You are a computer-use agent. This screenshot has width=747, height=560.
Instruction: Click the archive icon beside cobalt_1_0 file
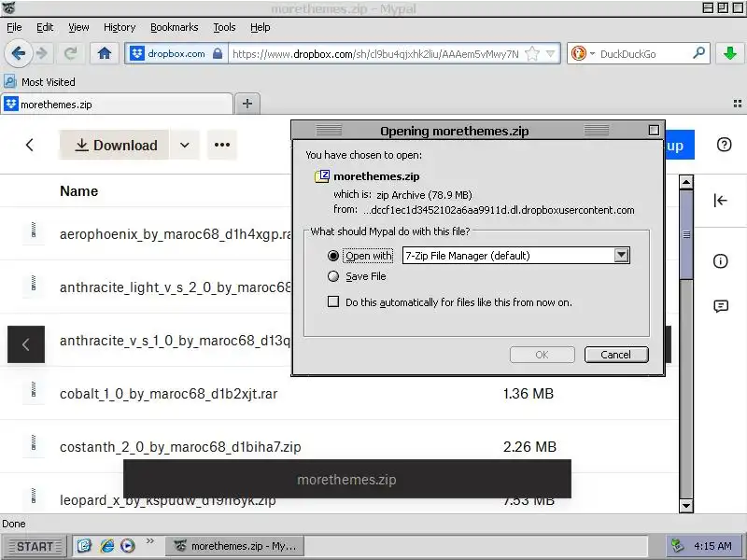34,390
